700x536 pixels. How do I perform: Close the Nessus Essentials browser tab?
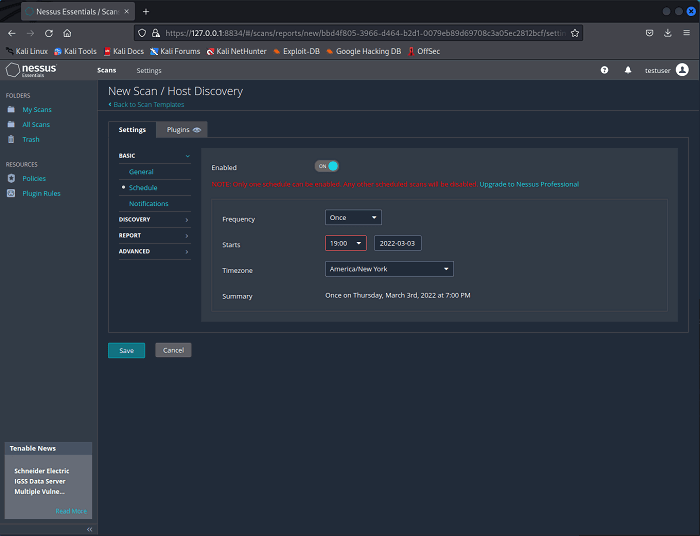[127, 12]
